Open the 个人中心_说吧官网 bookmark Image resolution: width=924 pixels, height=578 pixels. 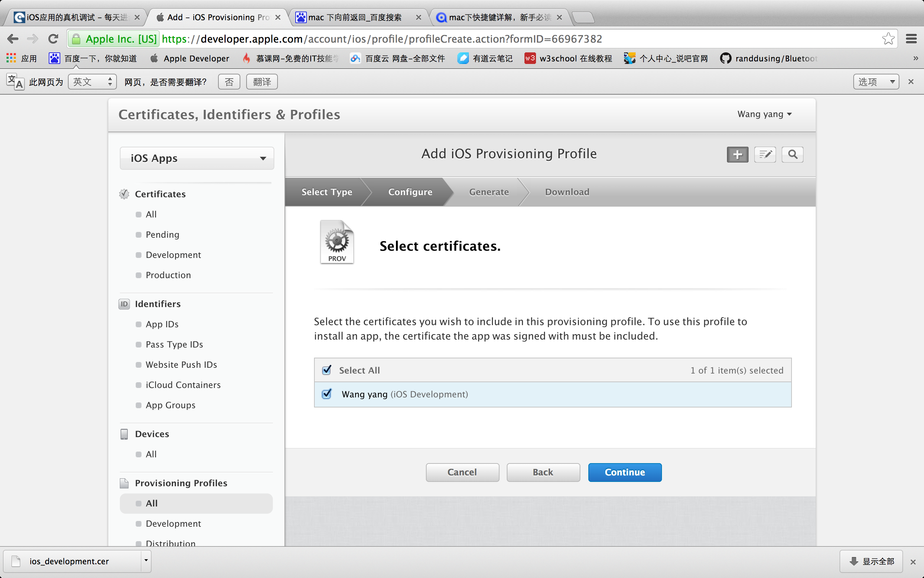[666, 59]
